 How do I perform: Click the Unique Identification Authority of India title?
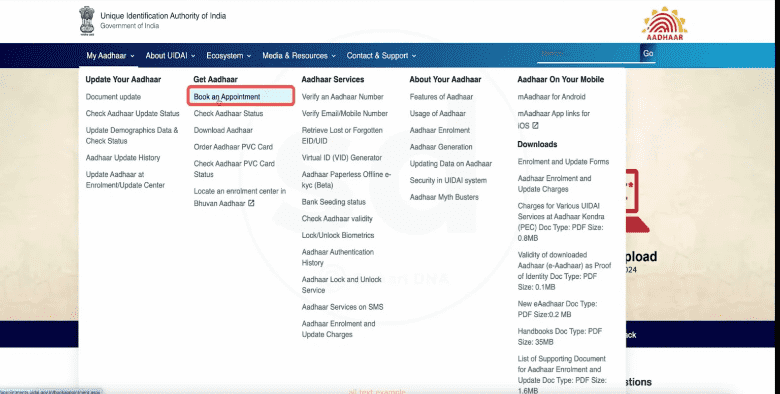click(163, 16)
